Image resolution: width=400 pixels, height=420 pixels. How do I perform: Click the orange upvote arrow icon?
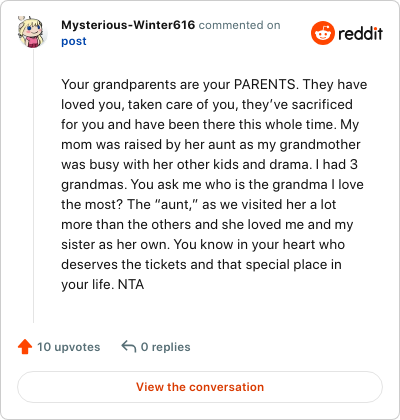(25, 347)
